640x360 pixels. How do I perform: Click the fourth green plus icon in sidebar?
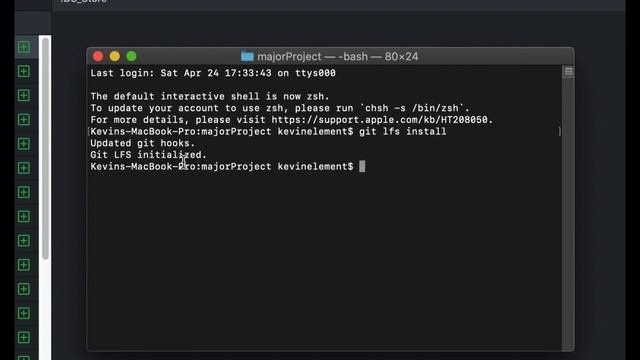[24, 120]
